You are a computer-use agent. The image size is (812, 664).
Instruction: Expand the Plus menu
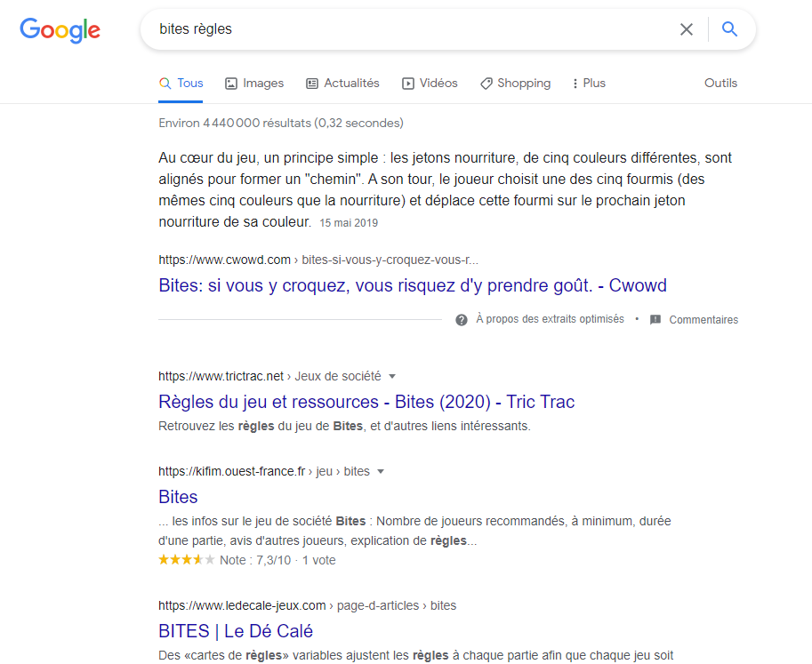[589, 84]
